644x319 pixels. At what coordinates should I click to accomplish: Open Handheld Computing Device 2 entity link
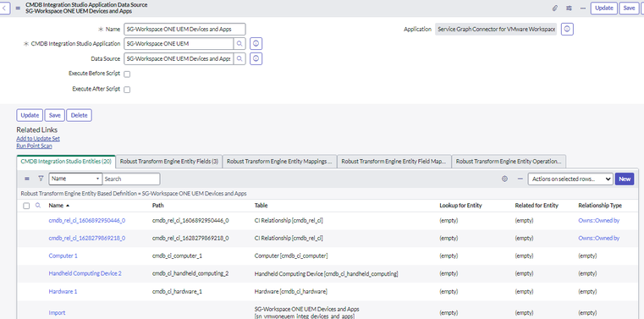85,273
